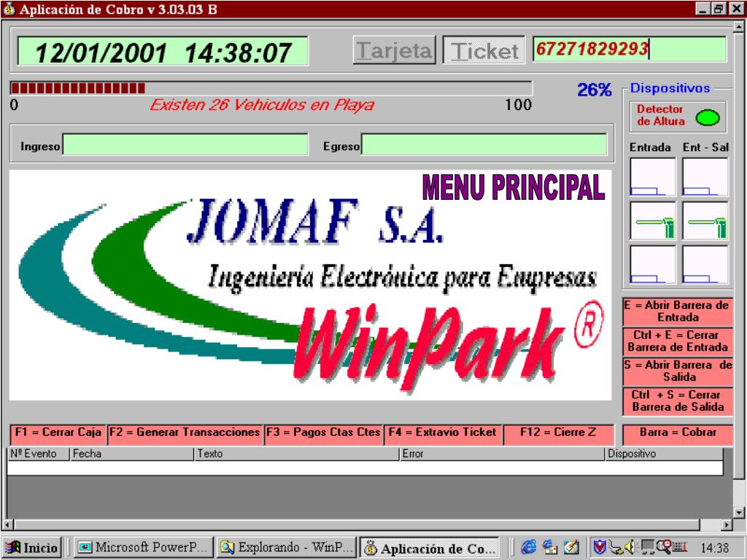Viewport: 747px width, 560px height.
Task: Click the Egreso input field
Action: [484, 144]
